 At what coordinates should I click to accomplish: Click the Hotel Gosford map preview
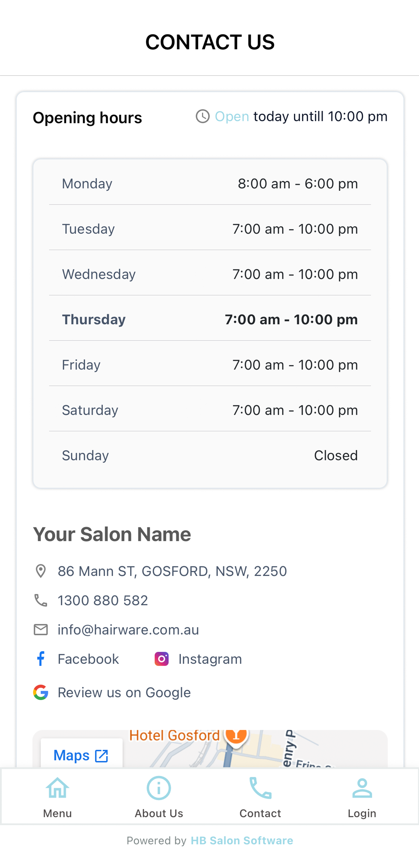[210, 748]
